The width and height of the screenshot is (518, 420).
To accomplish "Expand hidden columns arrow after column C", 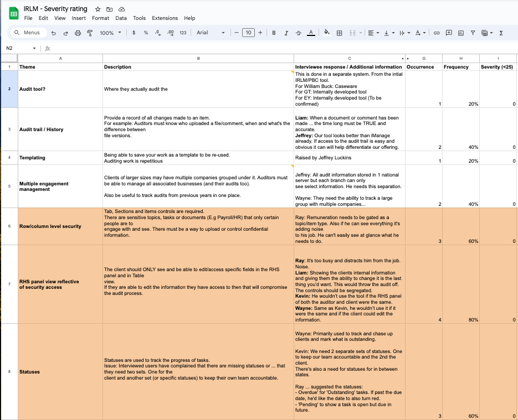I will click(x=402, y=59).
